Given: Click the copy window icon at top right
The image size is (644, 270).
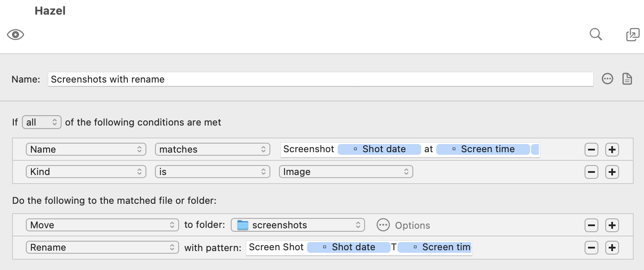Looking at the screenshot, I should click(632, 35).
